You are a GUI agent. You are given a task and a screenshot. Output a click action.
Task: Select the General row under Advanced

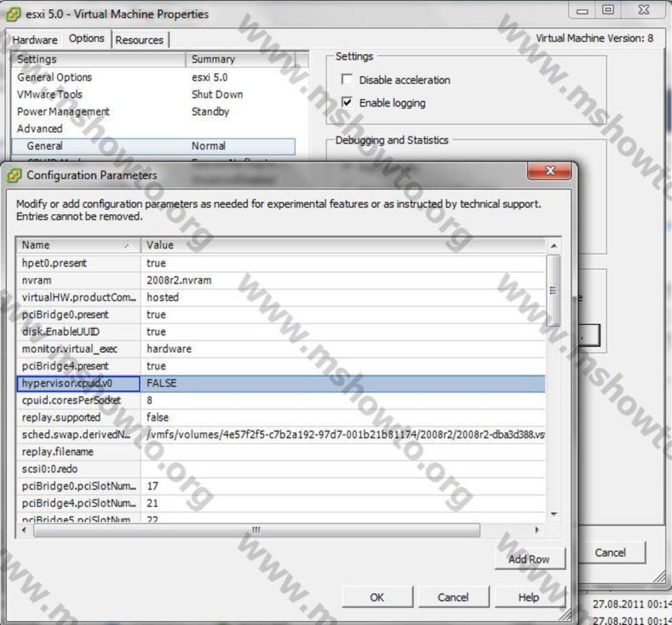coord(153,146)
